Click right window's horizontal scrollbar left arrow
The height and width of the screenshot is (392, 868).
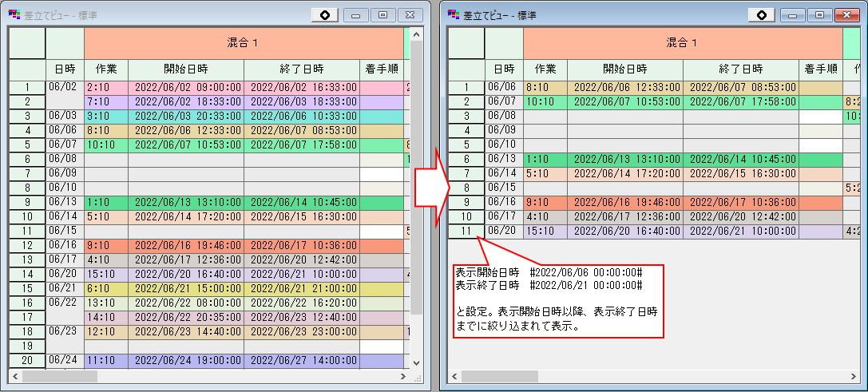tap(454, 377)
